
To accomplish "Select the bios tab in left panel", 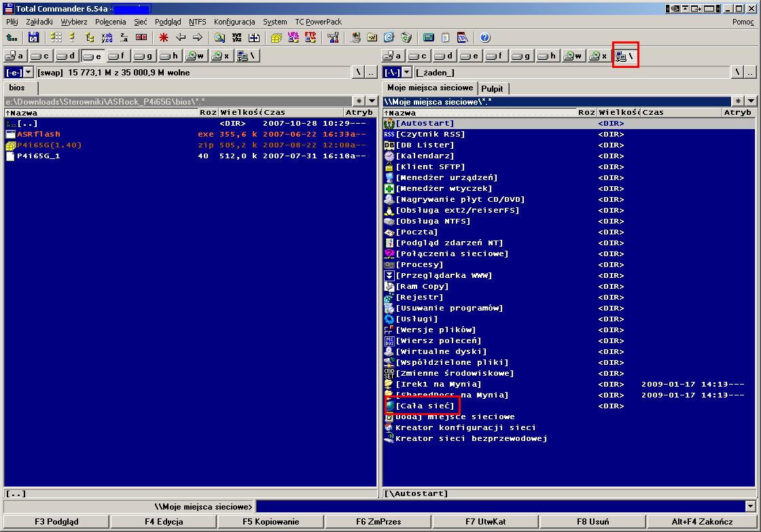I will pyautogui.click(x=20, y=88).
